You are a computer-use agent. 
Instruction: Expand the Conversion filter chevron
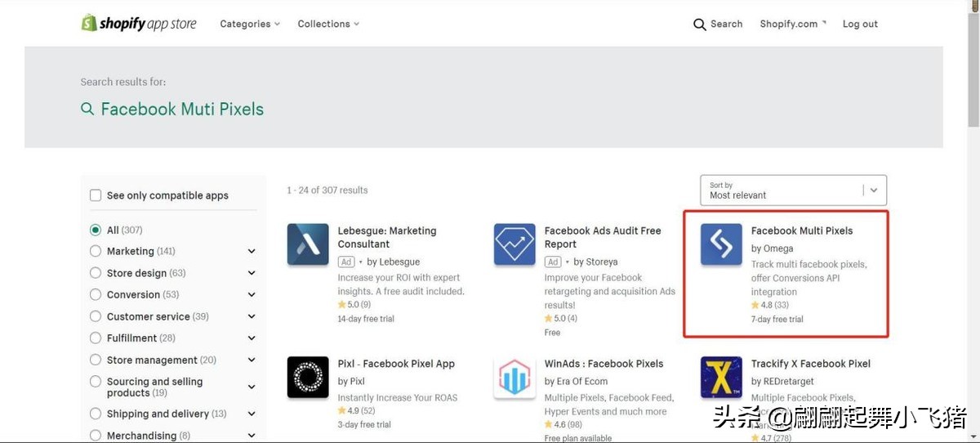coord(252,295)
